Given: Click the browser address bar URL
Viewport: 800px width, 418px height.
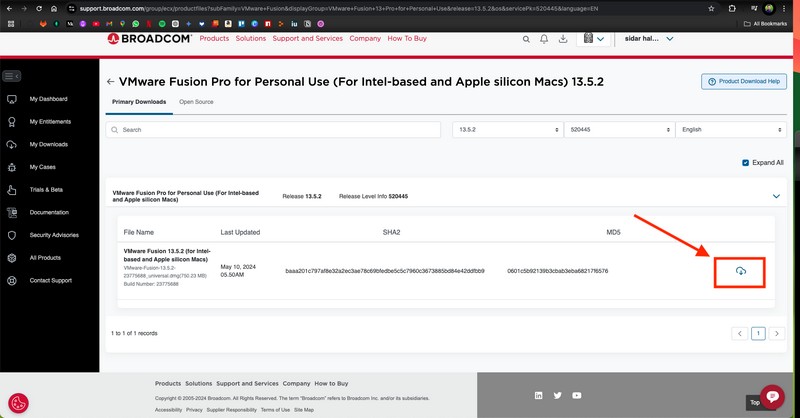Looking at the screenshot, I should pyautogui.click(x=339, y=9).
